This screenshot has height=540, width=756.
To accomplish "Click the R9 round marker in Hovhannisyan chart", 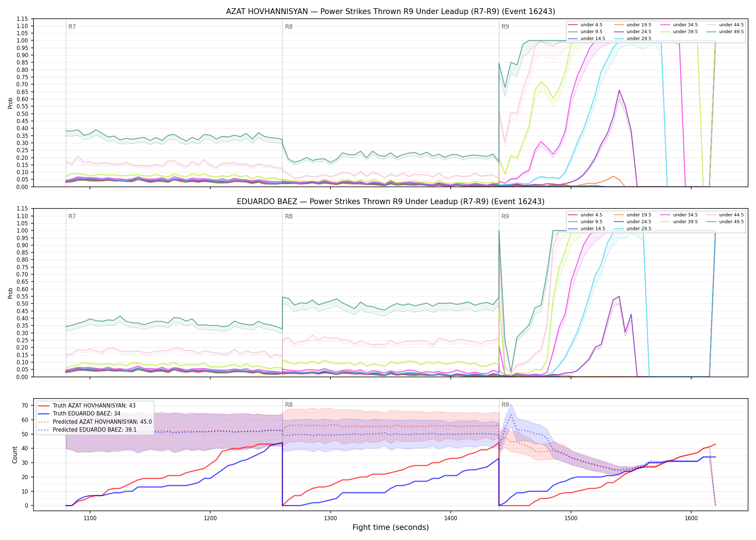I will (x=505, y=27).
